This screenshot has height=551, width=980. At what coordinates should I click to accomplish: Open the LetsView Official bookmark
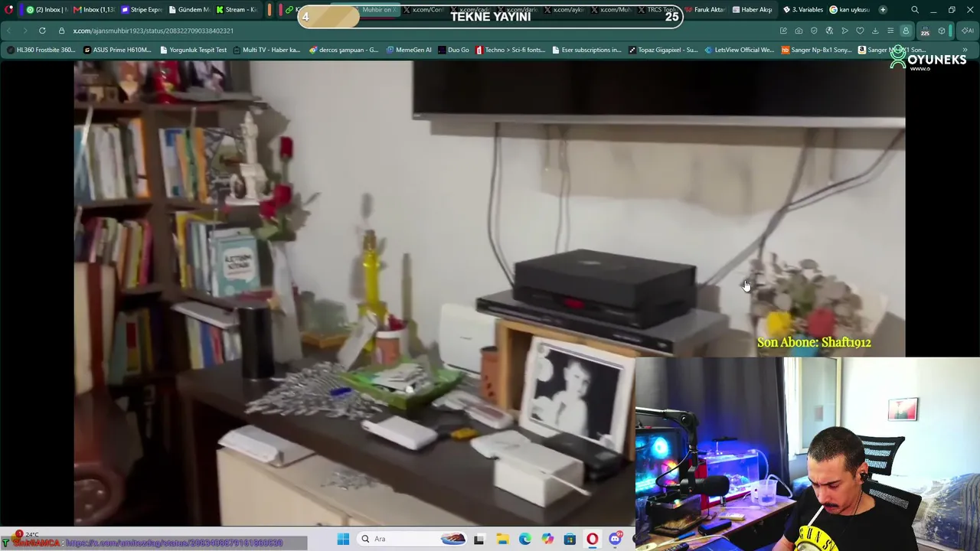click(x=739, y=50)
